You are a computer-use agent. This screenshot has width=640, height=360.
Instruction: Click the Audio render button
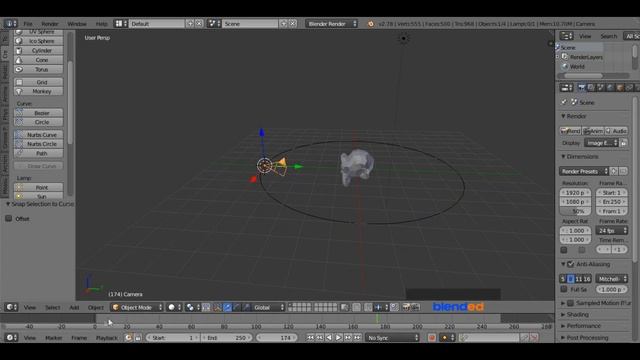616,131
